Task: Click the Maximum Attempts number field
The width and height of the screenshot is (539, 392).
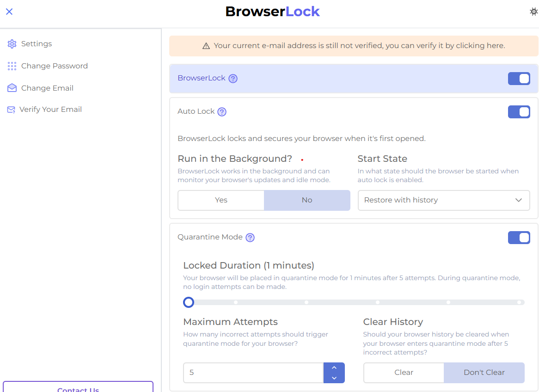Action: (253, 373)
